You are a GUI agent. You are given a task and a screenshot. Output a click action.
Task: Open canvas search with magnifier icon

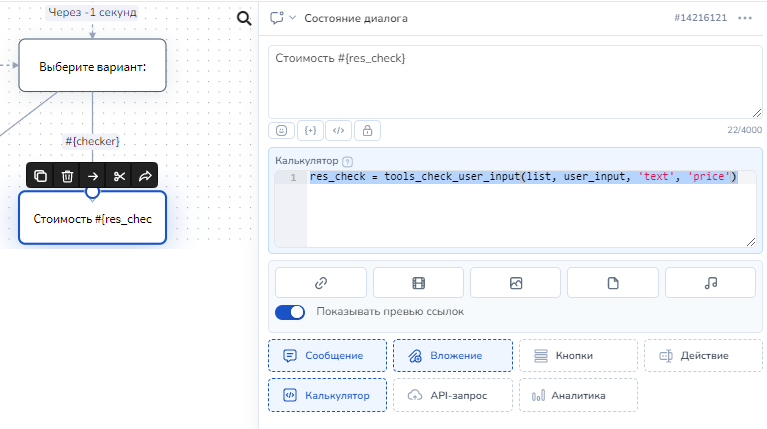(244, 18)
